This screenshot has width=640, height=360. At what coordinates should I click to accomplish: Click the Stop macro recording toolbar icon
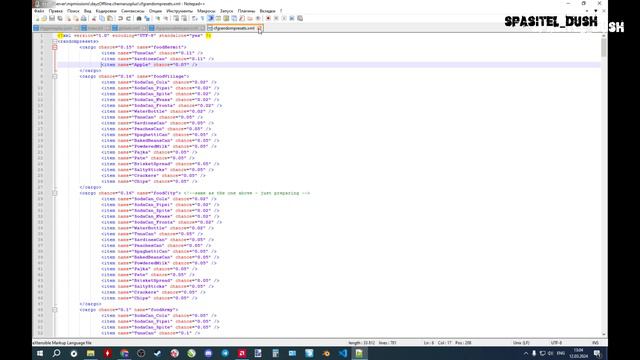click(276, 18)
